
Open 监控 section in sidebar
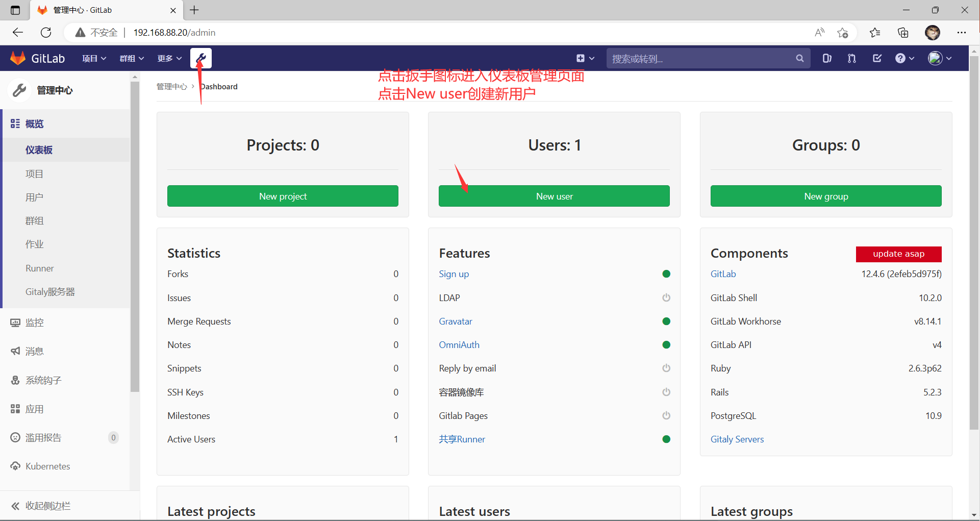tap(34, 322)
